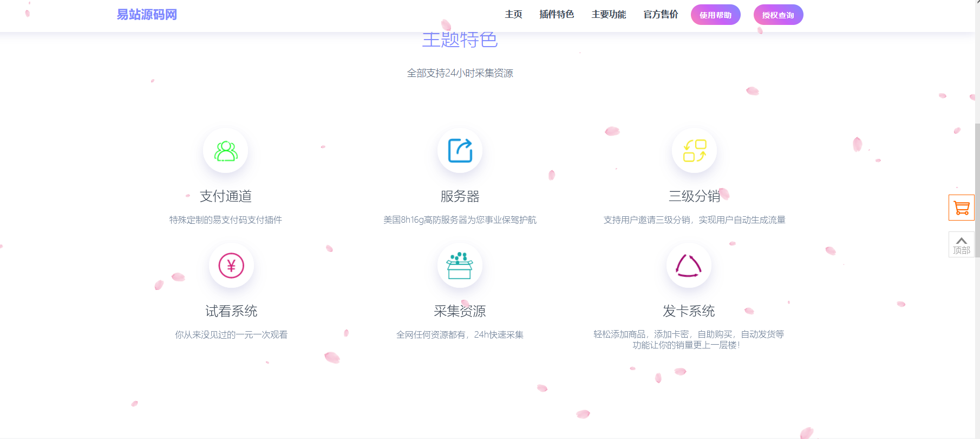Click the 服务器 blue share icon

[460, 151]
